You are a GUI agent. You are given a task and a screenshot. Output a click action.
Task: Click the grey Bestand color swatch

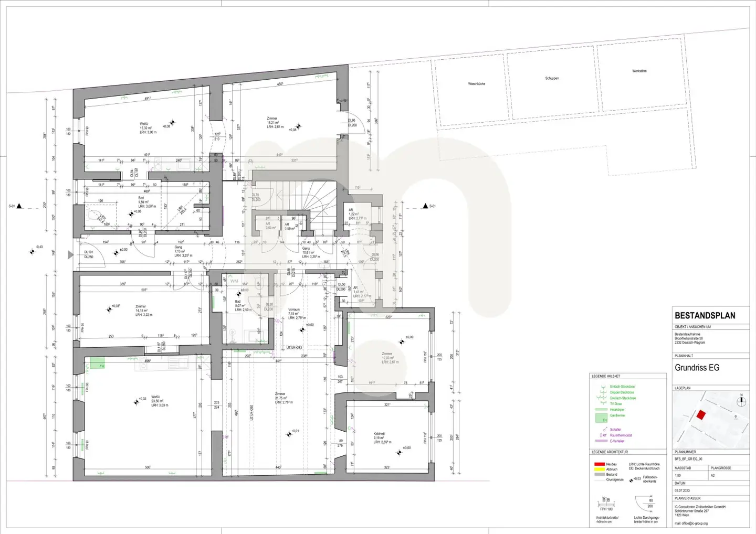pos(599,475)
